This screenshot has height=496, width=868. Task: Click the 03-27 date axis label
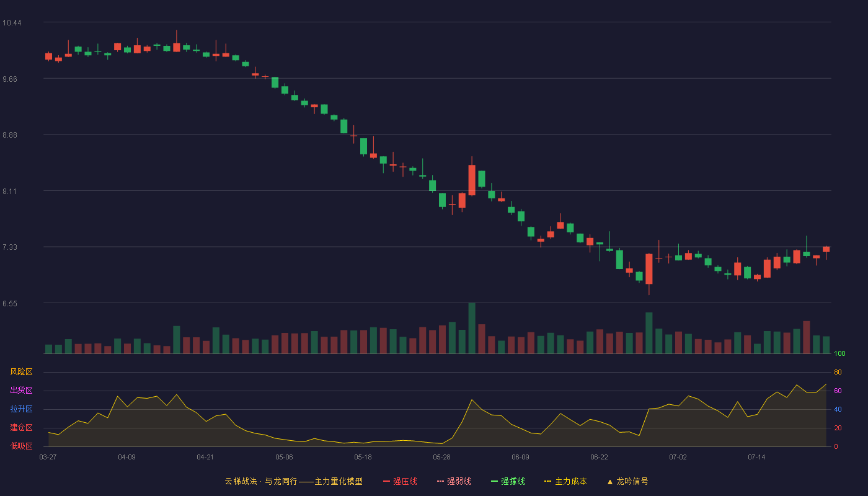pyautogui.click(x=48, y=457)
